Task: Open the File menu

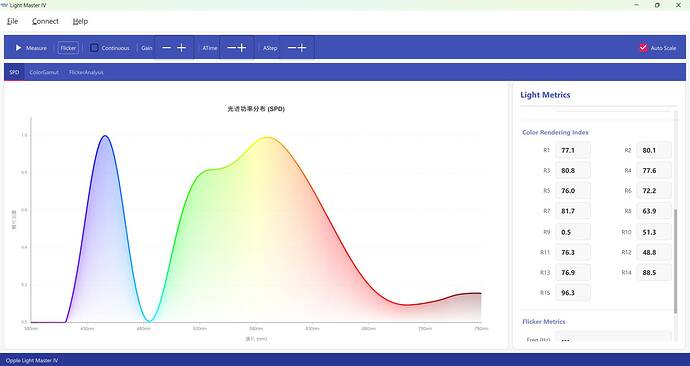Action: (x=12, y=21)
